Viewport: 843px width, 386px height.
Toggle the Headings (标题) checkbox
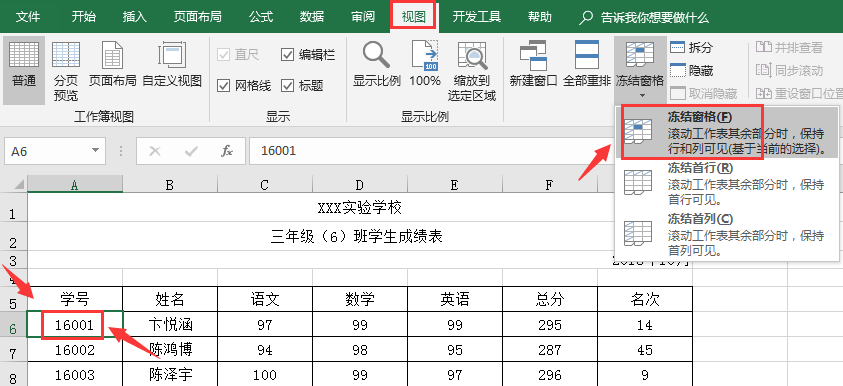coord(288,85)
